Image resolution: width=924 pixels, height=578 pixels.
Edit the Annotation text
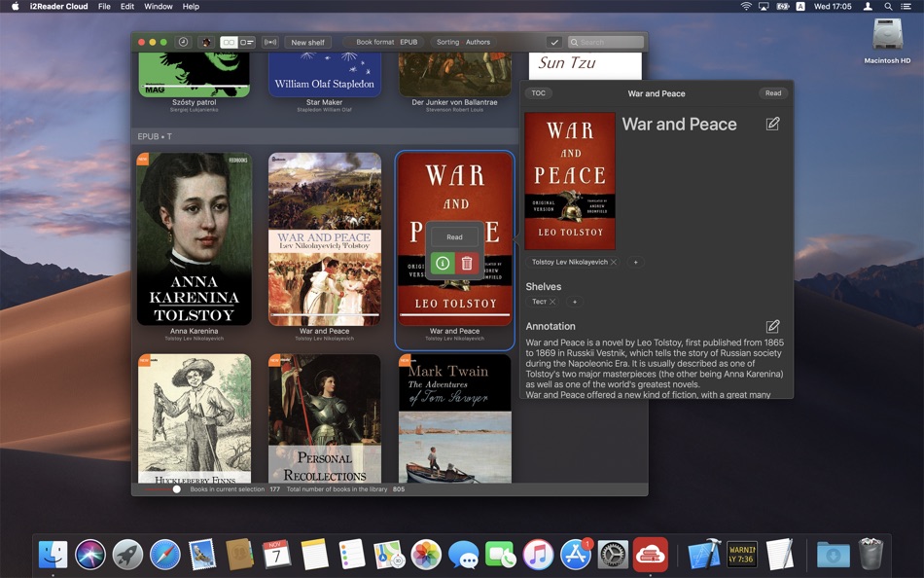772,326
